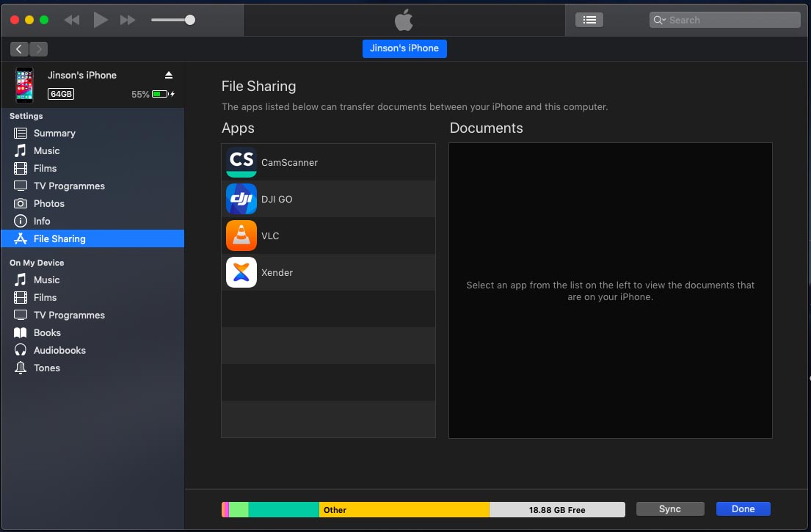This screenshot has width=811, height=532.
Task: Open Info in the sidebar
Action: [x=92, y=222]
